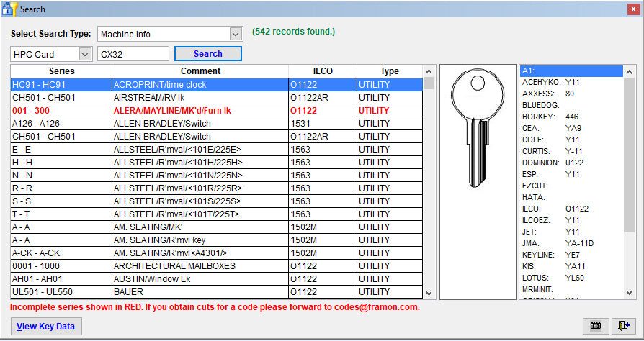The width and height of the screenshot is (644, 341).
Task: Click in the CX32 search text field
Action: 133,54
